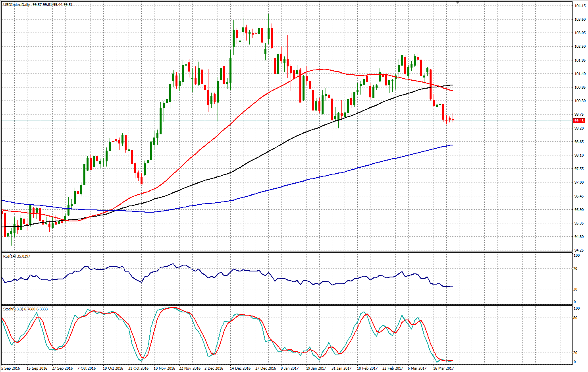Screen dimensions: 588x372
Task: Click the RSI(14) indicator label
Action: click(x=11, y=256)
